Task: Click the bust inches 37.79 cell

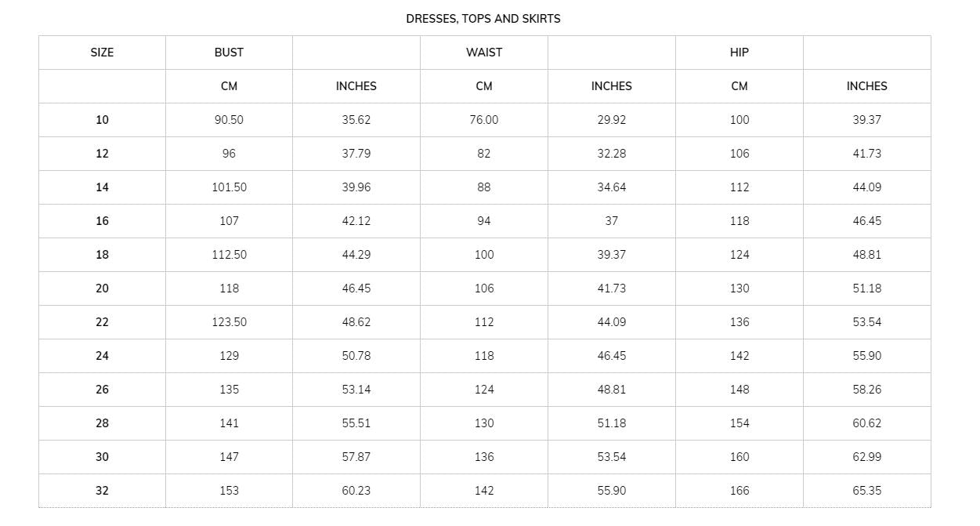Action: coord(356,154)
